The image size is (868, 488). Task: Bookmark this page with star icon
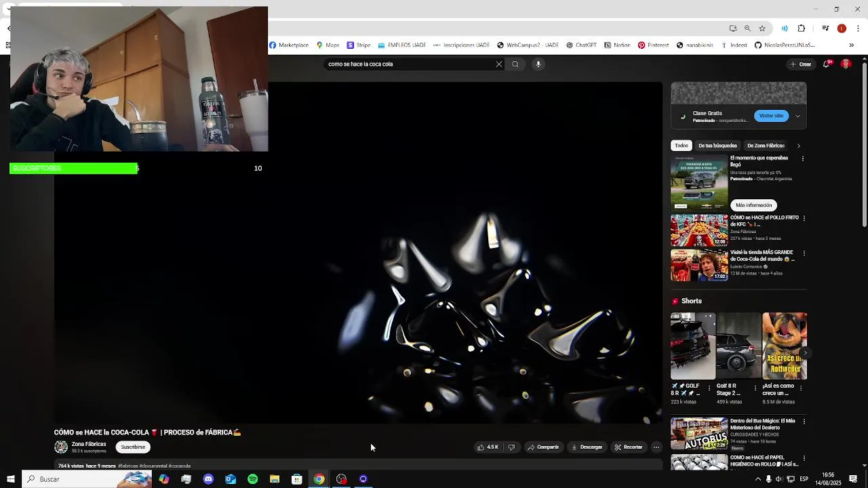(762, 28)
